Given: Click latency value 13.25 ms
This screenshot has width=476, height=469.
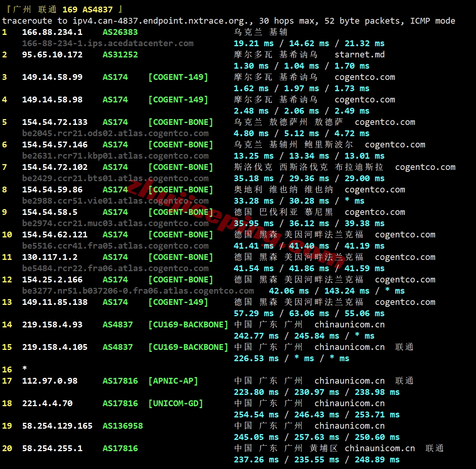Looking at the screenshot, I should (254, 156).
